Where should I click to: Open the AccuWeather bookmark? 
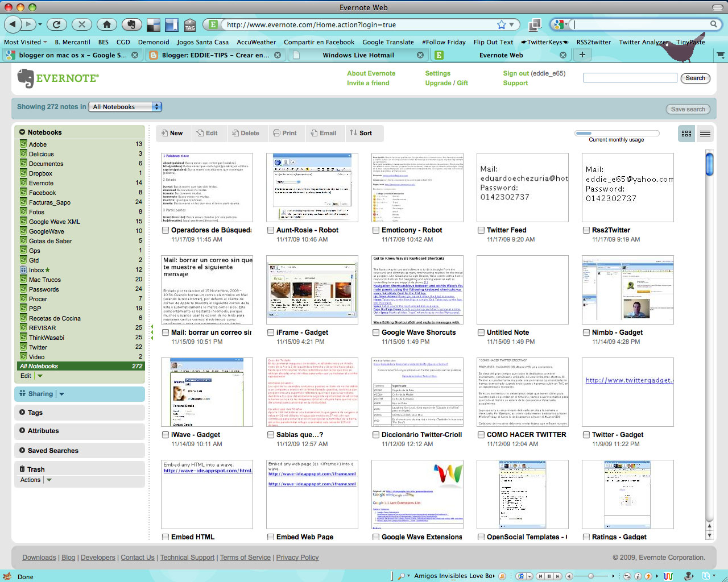click(x=256, y=42)
